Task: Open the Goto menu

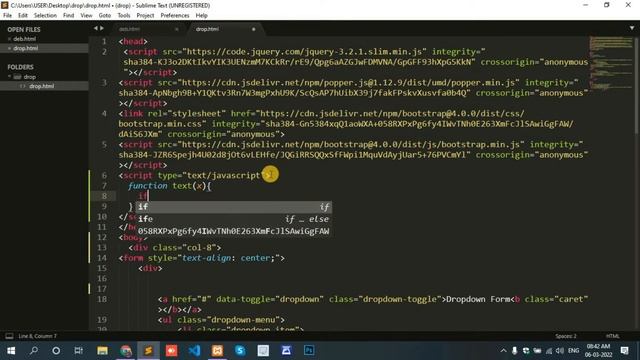Action: click(104, 16)
